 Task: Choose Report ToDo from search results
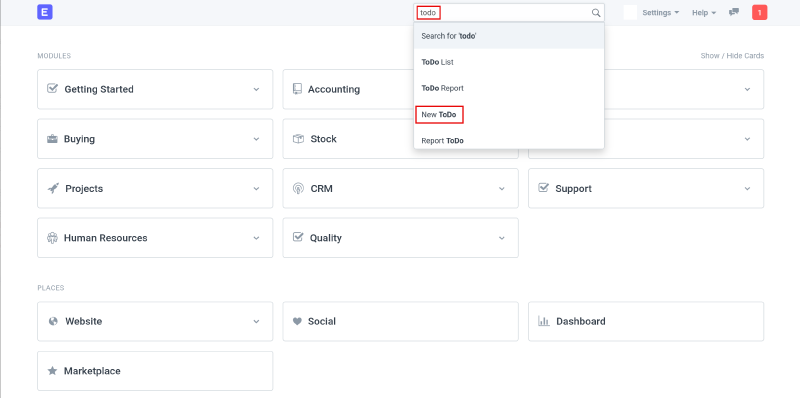coord(509,140)
